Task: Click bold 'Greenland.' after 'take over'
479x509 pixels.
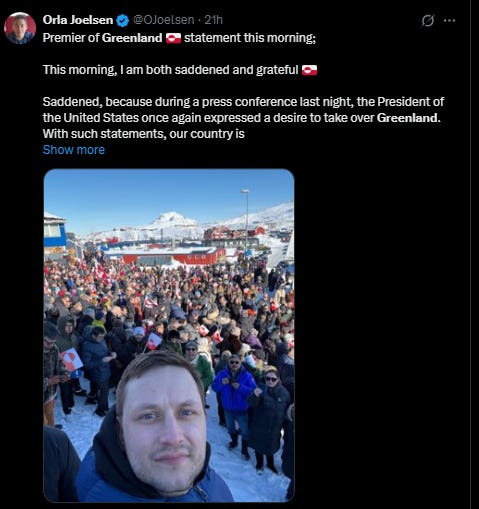Action: click(409, 118)
